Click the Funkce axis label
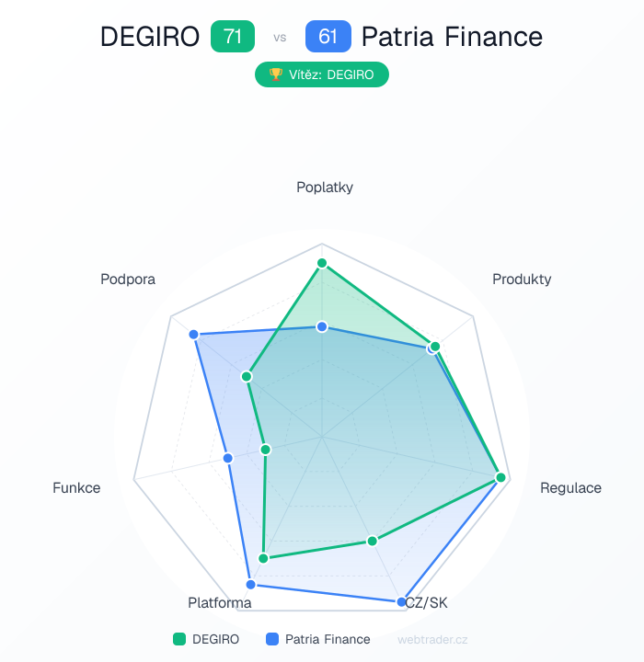 [x=77, y=487]
